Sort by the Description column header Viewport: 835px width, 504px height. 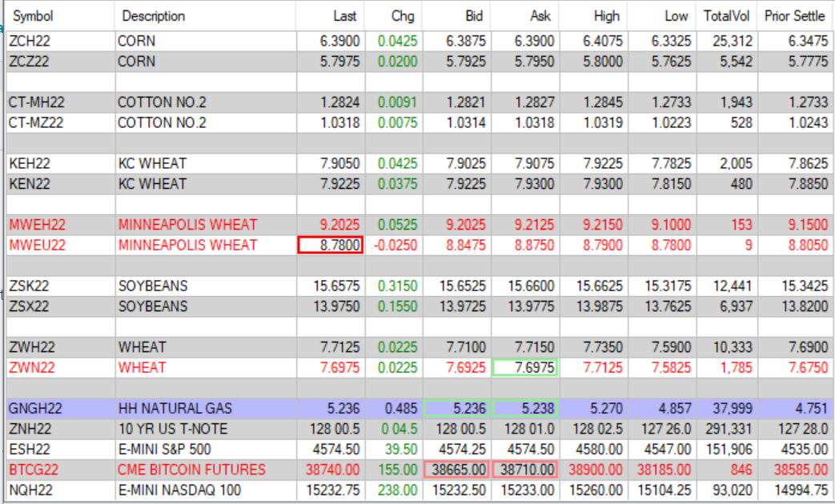coord(205,16)
